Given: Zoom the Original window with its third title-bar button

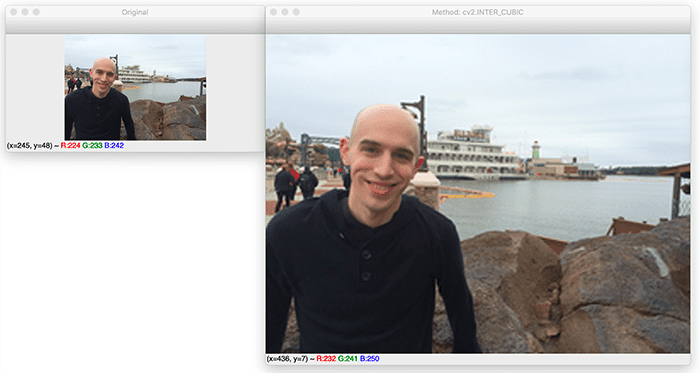Looking at the screenshot, I should pyautogui.click(x=36, y=12).
